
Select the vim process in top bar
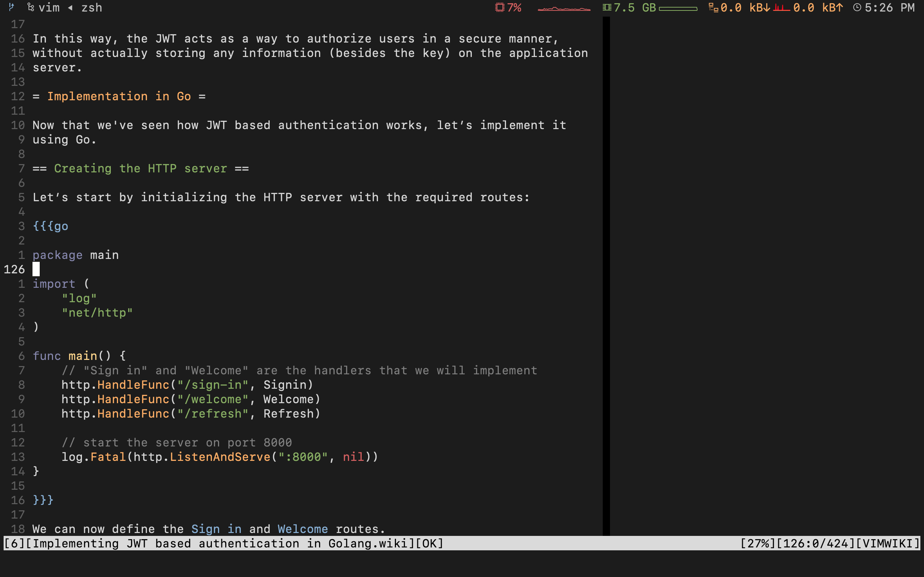pos(49,8)
